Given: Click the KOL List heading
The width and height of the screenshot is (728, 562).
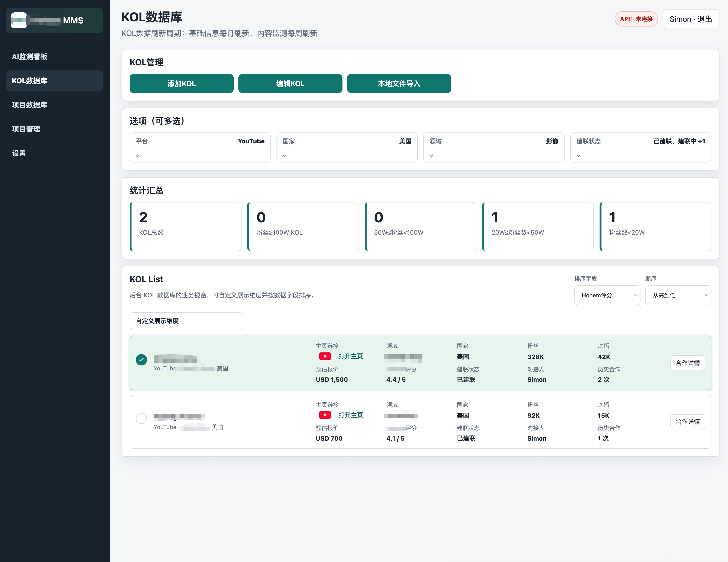Looking at the screenshot, I should coord(146,279).
